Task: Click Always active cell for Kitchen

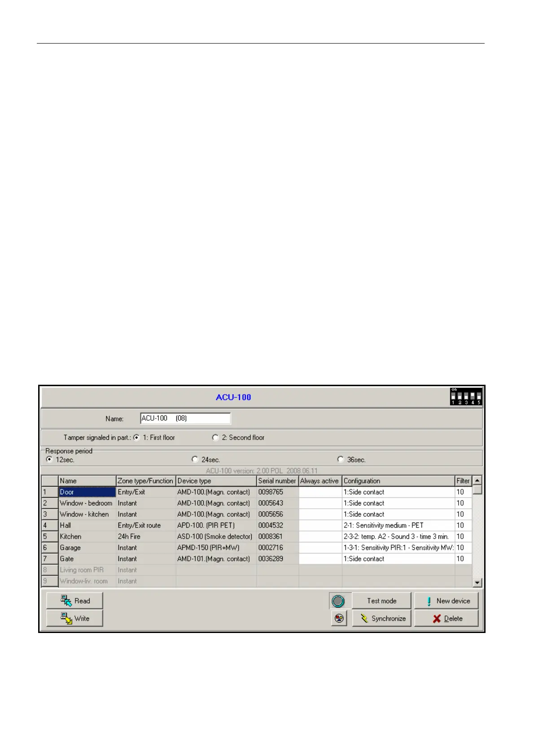Action: tap(320, 536)
